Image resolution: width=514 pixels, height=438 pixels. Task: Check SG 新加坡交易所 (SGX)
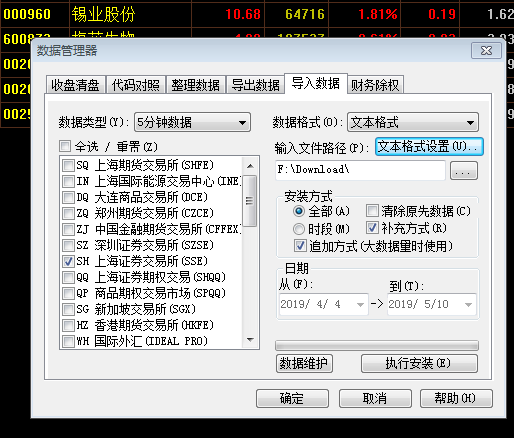coord(68,309)
